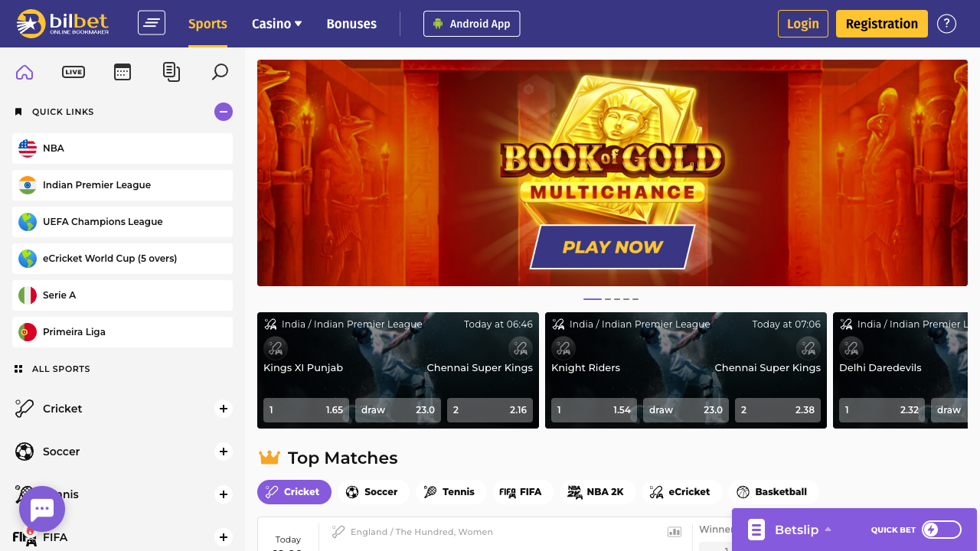Click the Login button
This screenshot has height=551, width=980.
pyautogui.click(x=803, y=24)
